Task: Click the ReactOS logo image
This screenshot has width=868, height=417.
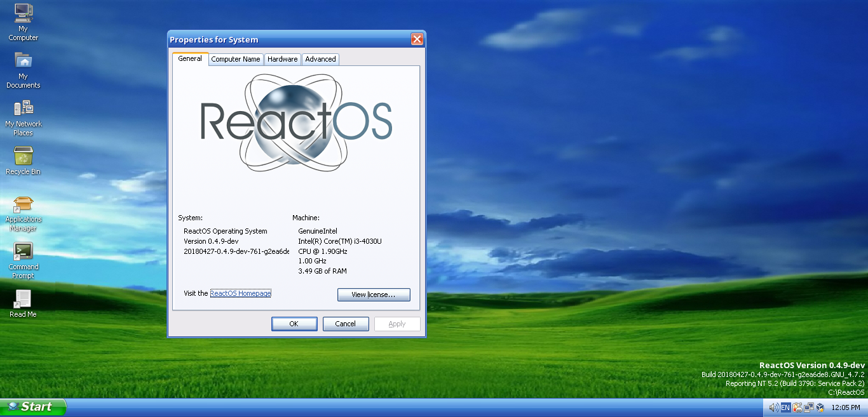Action: click(x=296, y=122)
